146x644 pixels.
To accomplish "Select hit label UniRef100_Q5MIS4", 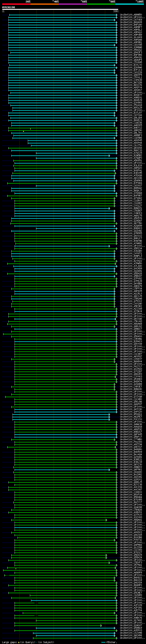I will pos(131,249).
